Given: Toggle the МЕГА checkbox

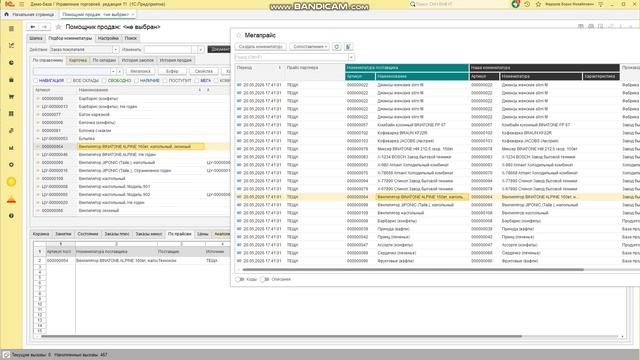Looking at the screenshot, I should click(197, 81).
